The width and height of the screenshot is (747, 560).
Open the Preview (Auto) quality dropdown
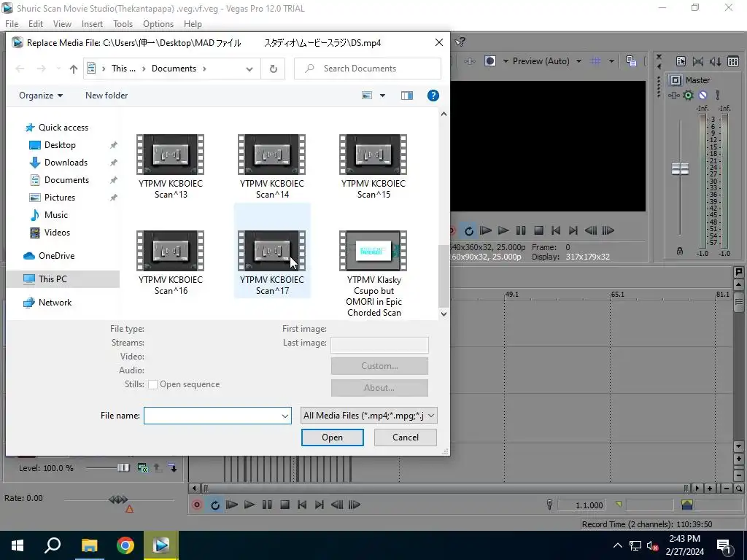[x=578, y=61]
